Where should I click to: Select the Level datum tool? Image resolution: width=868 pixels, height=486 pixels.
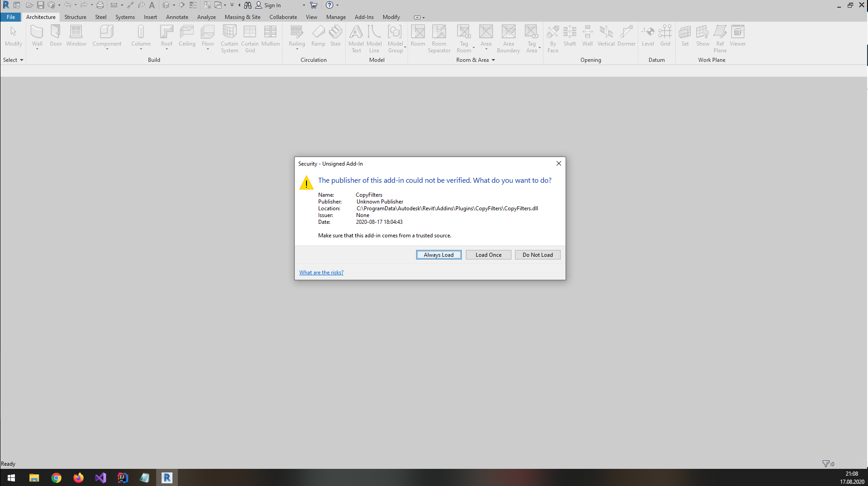pos(648,36)
